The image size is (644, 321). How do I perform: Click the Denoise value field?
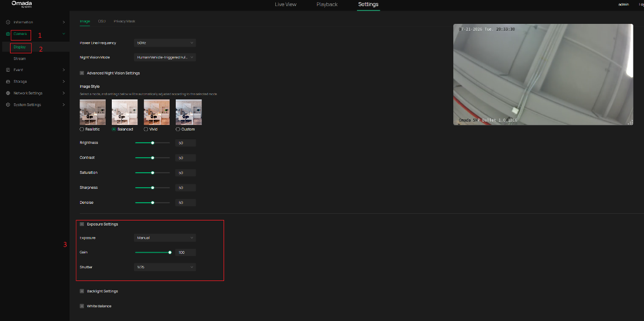(x=185, y=203)
